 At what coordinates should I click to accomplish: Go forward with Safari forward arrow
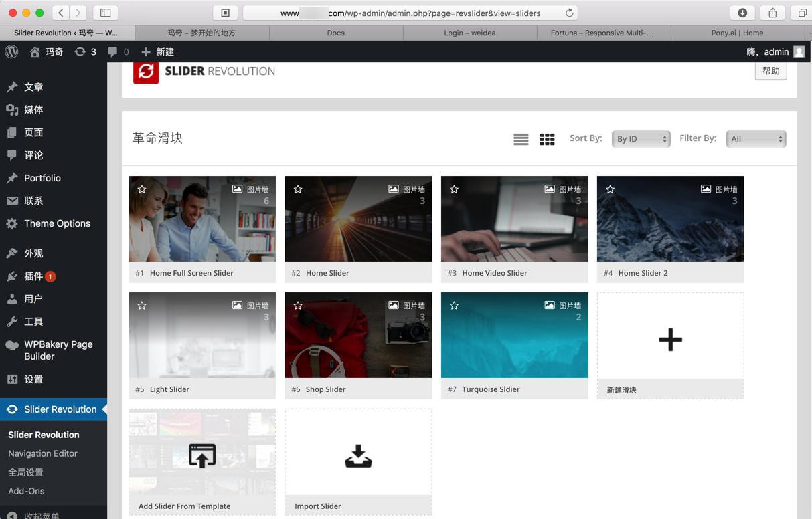click(x=78, y=13)
